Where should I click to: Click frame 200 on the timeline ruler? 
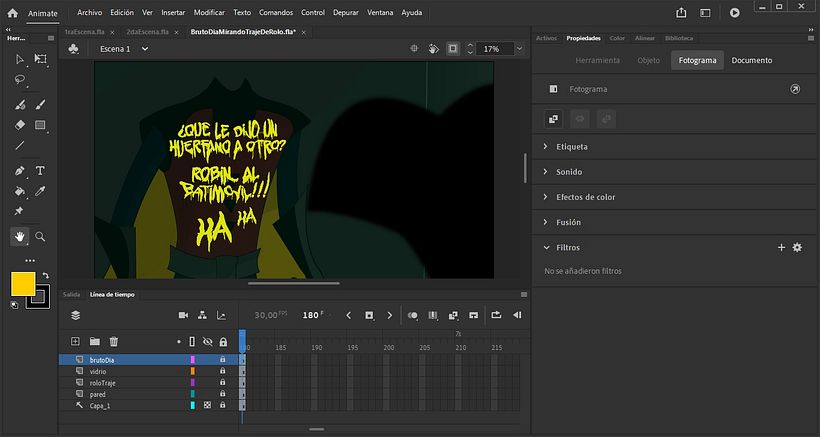(389, 348)
